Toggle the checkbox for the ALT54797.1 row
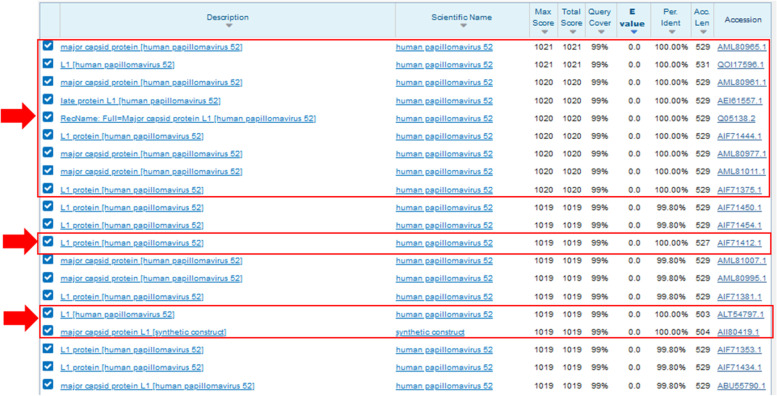The width and height of the screenshot is (777, 396). pyautogui.click(x=48, y=313)
